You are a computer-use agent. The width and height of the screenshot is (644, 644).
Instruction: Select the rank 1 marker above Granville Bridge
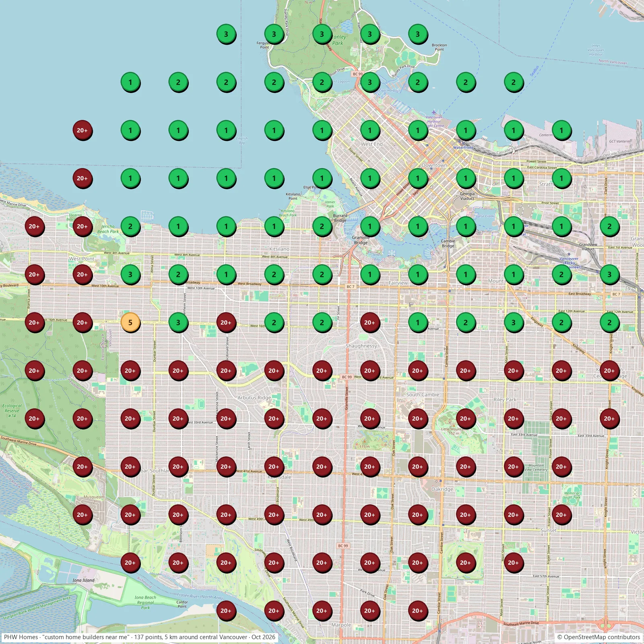(x=370, y=227)
